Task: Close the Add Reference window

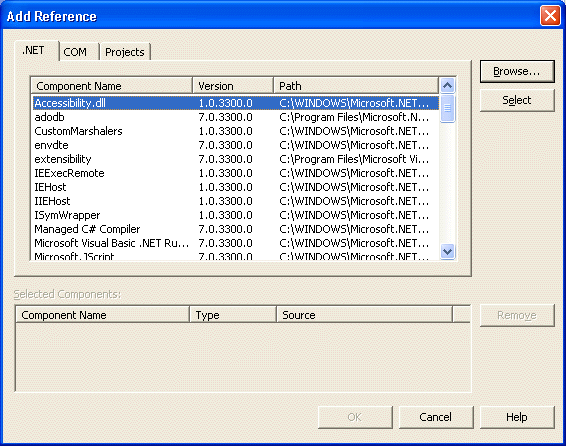Action: tap(550, 16)
